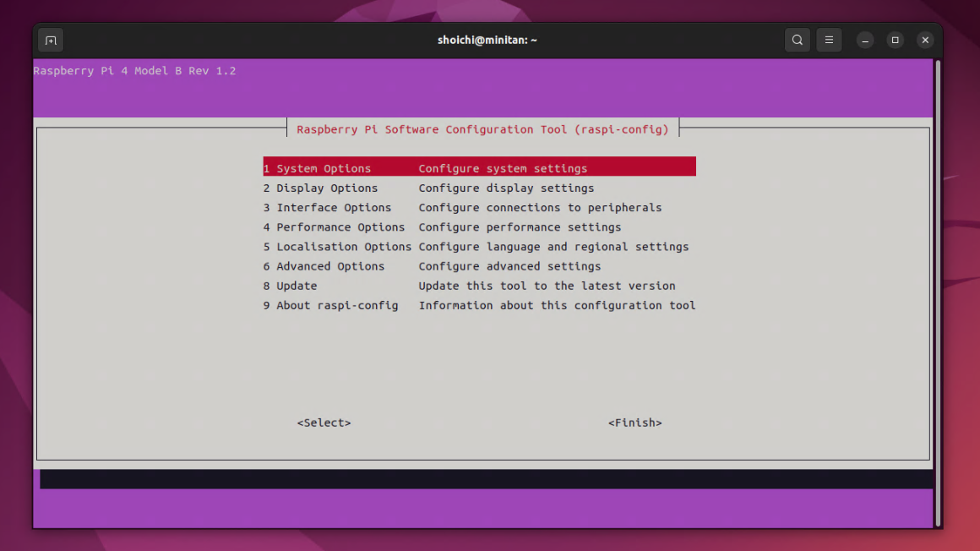Select 1 System Options entry

click(x=479, y=167)
